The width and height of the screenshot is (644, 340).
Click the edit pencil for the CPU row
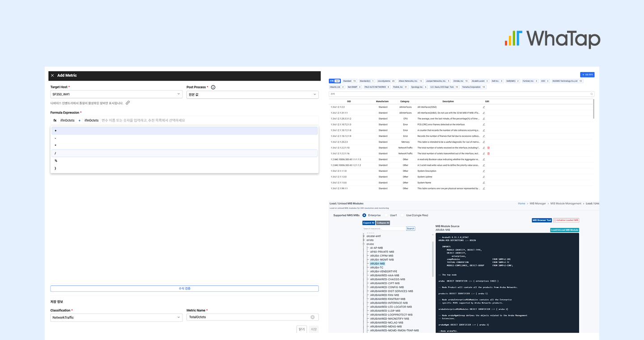point(483,119)
